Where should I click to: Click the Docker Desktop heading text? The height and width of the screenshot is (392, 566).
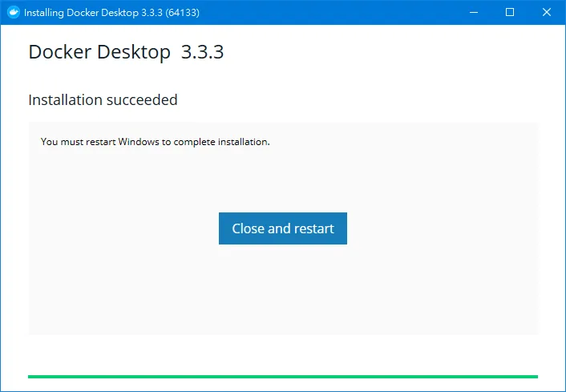click(x=99, y=52)
